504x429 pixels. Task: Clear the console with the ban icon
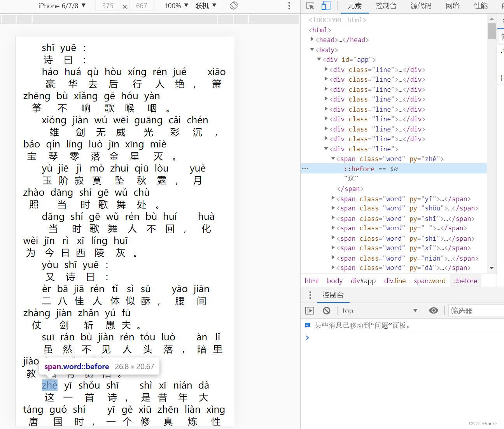point(327,310)
